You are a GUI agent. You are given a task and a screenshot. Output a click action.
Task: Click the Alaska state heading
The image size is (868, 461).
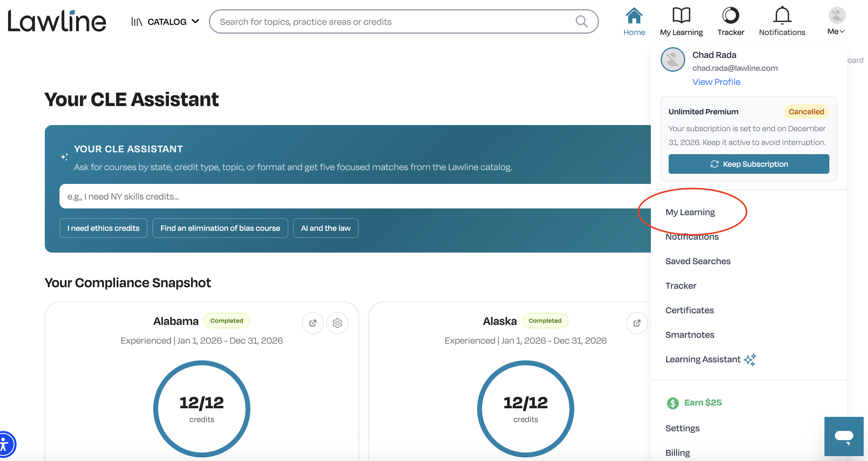tap(500, 321)
